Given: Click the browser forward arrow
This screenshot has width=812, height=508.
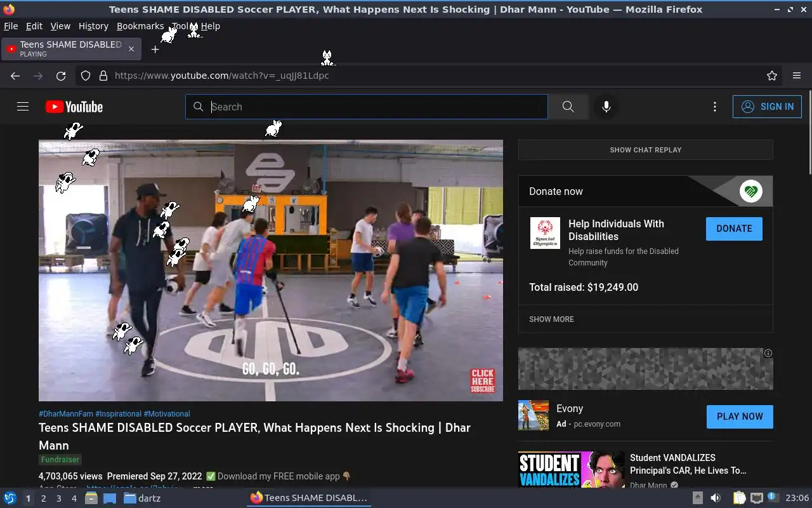Looking at the screenshot, I should tap(38, 76).
